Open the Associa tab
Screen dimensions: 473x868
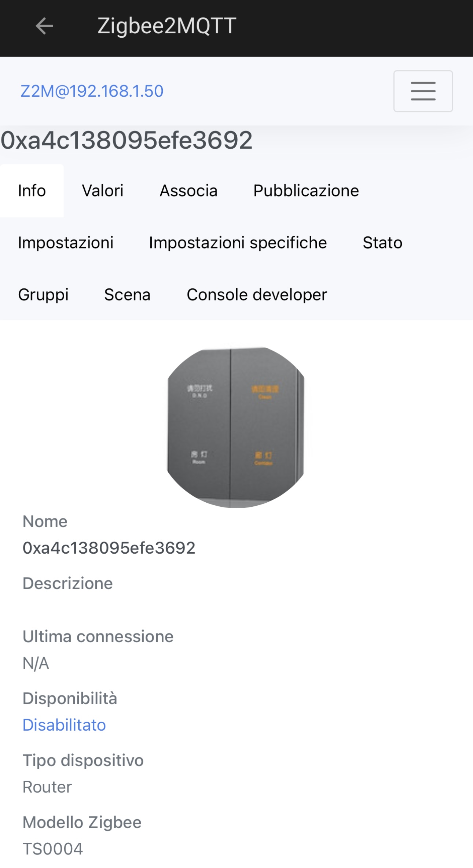(x=189, y=191)
